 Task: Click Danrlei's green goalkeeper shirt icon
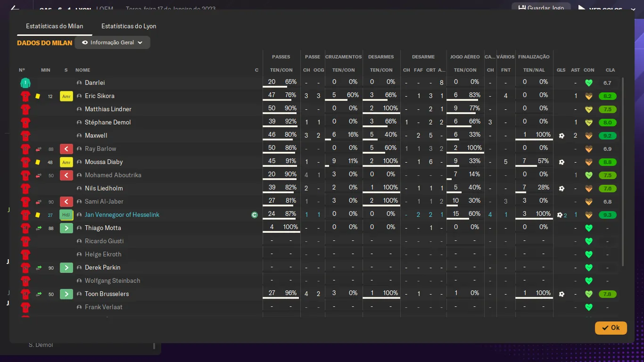pos(25,83)
